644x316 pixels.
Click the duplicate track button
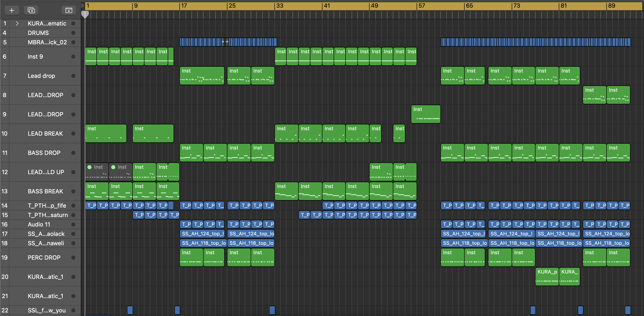(31, 10)
